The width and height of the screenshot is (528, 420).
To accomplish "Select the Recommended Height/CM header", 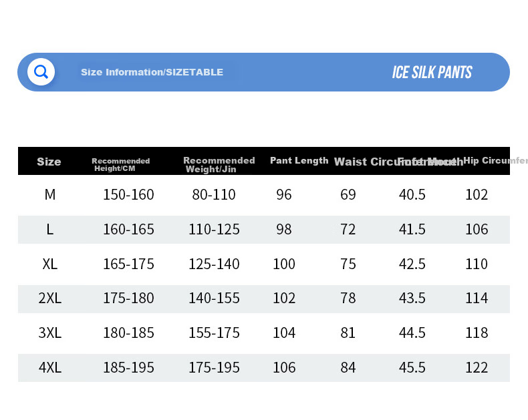I will [x=120, y=164].
